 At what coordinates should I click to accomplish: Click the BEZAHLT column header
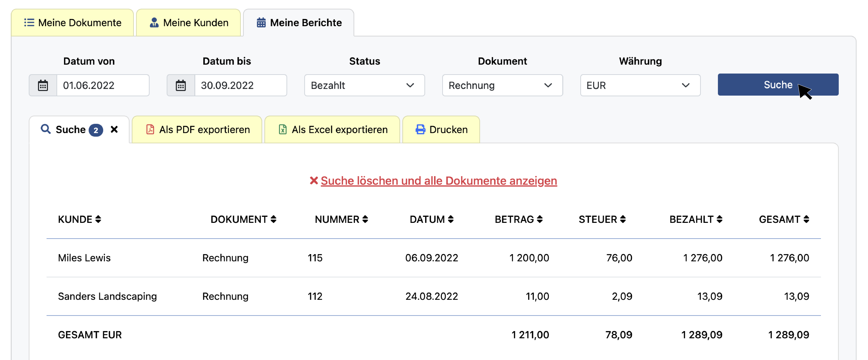click(x=696, y=219)
